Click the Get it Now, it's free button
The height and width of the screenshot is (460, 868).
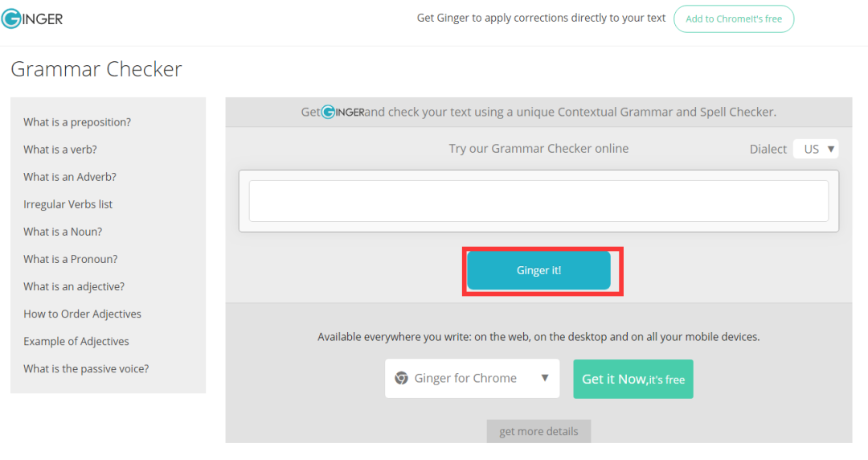(x=633, y=379)
